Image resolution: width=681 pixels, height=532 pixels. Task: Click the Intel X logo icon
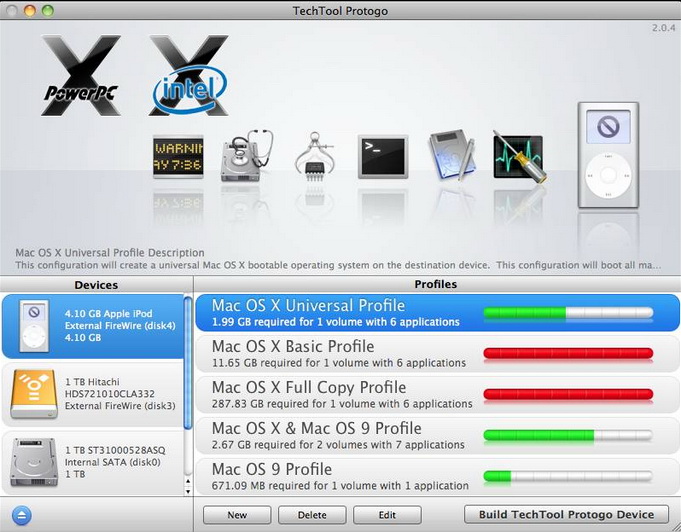pos(189,76)
